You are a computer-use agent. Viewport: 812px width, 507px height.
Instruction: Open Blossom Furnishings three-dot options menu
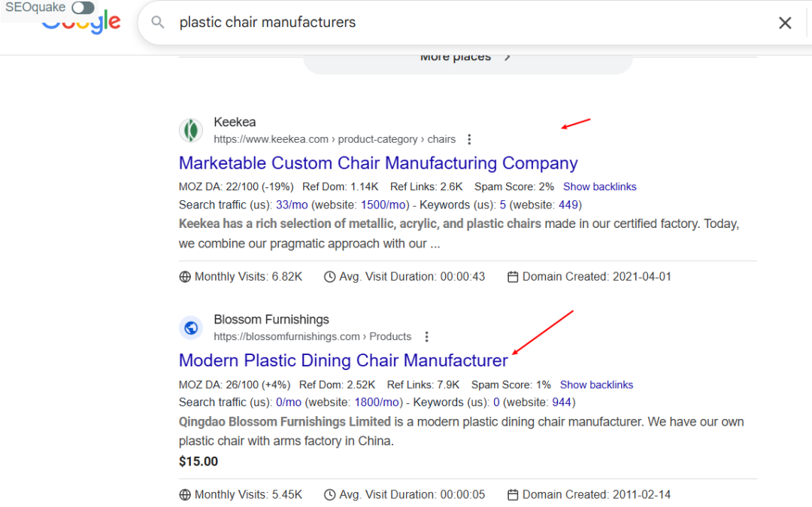[426, 337]
